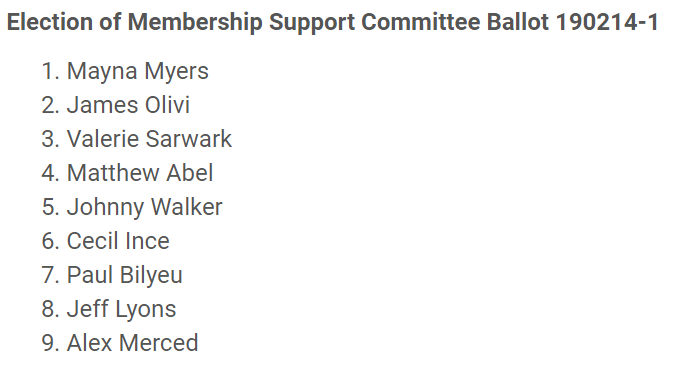Select Cecil Ince in the list
697x369 pixels.
[118, 241]
